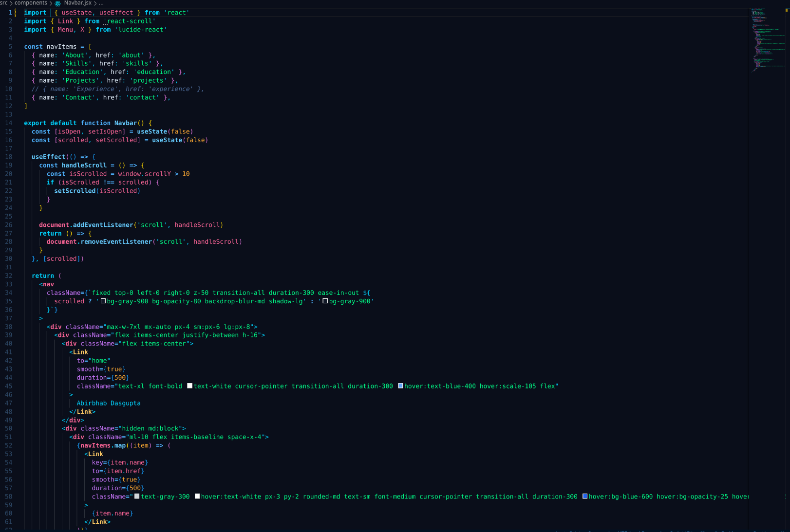Open the first bg-gray-900 color swatch after 'scrolled ?'
This screenshot has width=790, height=532.
103,301
